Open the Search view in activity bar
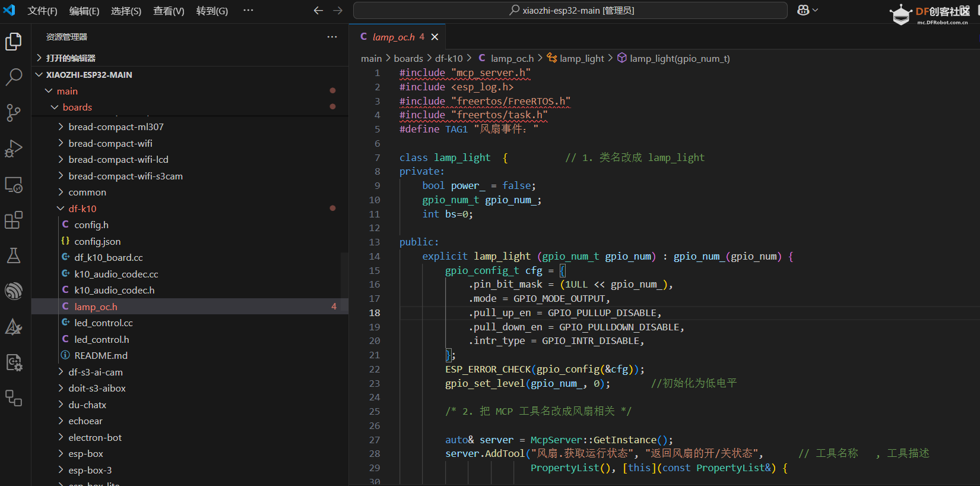 (x=14, y=77)
